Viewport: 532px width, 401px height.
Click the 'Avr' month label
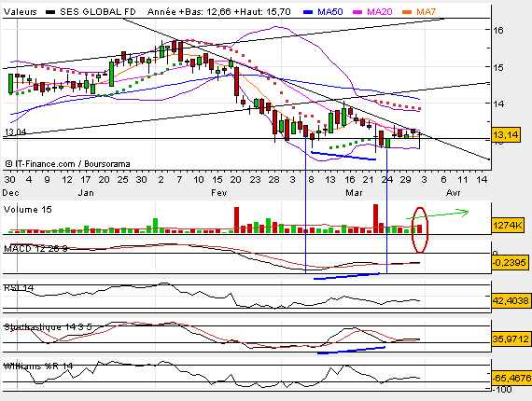point(454,193)
